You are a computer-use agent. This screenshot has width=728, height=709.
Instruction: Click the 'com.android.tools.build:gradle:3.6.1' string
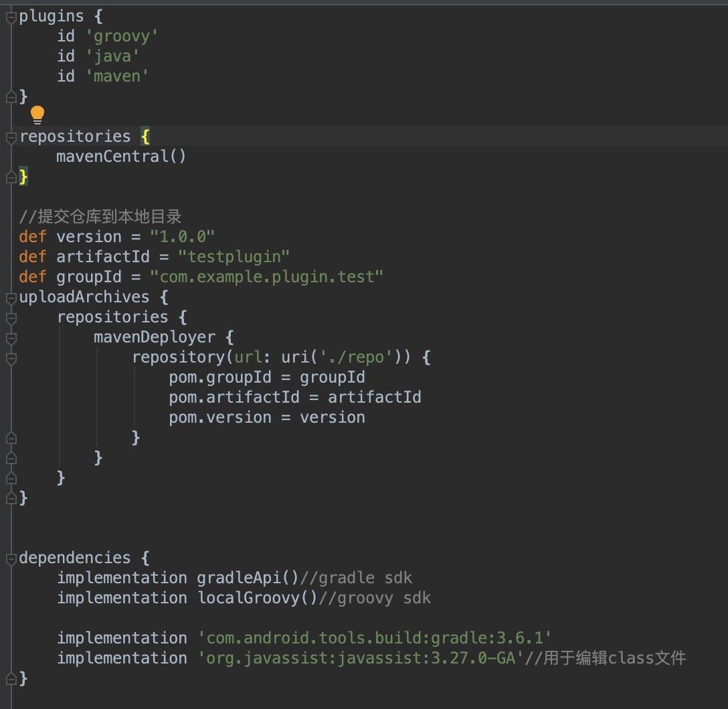click(375, 637)
